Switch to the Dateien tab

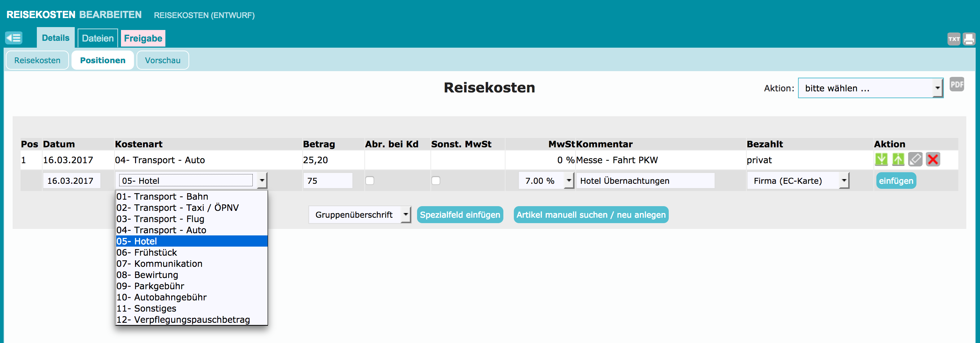coord(98,38)
